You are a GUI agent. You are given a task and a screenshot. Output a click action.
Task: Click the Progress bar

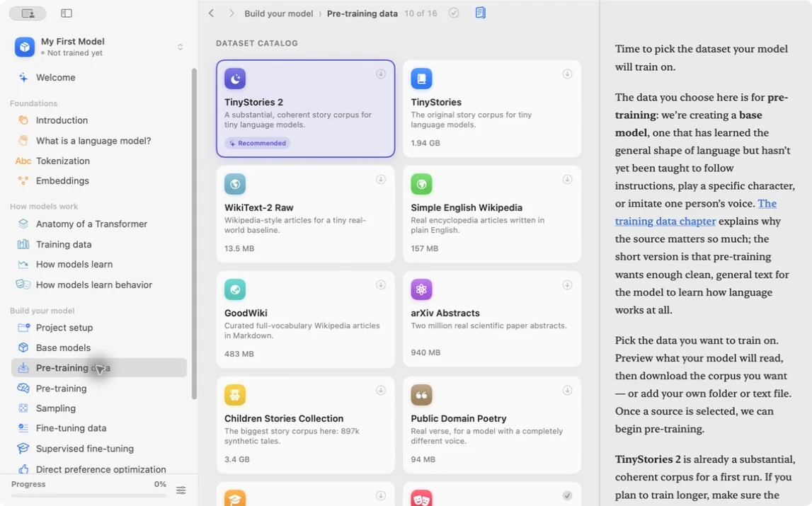(88, 496)
